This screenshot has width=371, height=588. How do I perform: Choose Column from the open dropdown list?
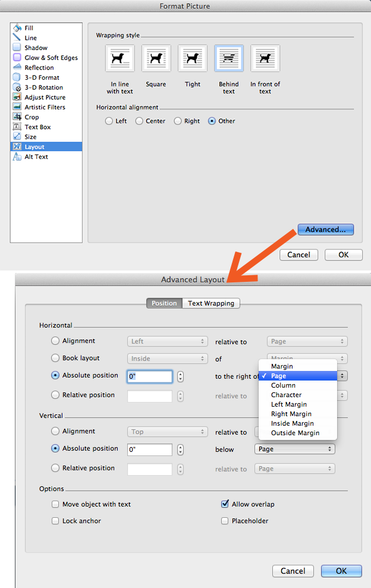[x=283, y=385]
